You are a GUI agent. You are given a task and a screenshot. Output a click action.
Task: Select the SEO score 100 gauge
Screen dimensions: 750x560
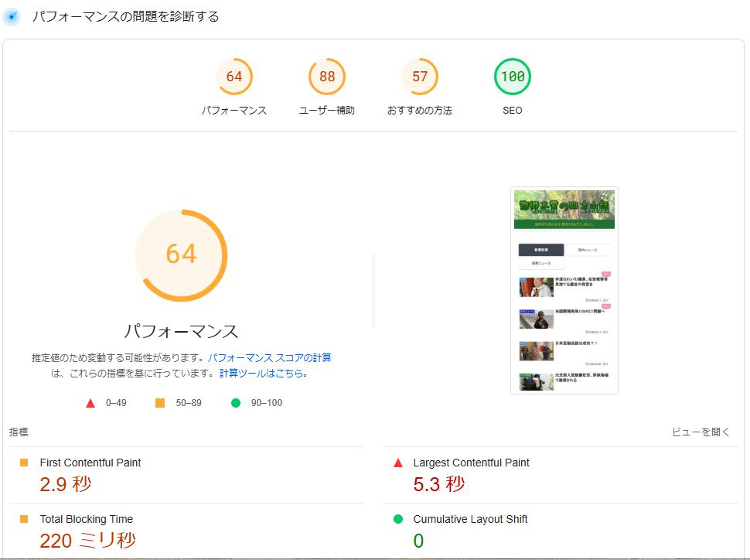pos(513,77)
